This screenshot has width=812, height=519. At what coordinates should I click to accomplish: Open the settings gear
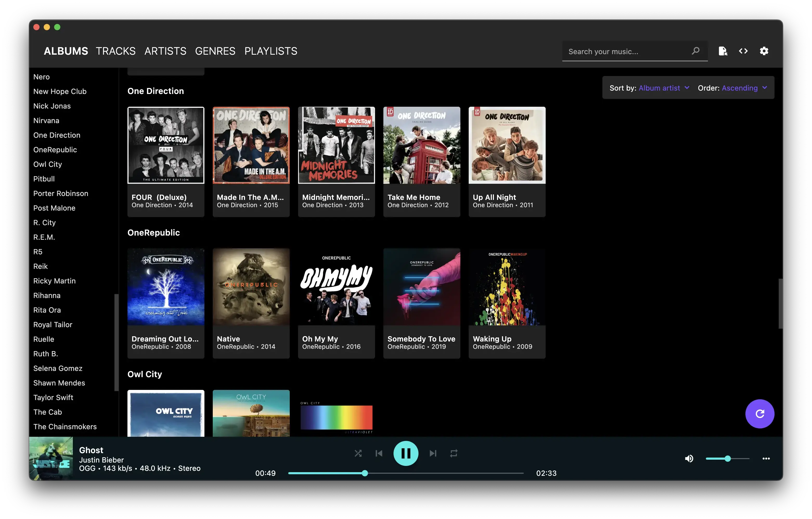pos(764,51)
